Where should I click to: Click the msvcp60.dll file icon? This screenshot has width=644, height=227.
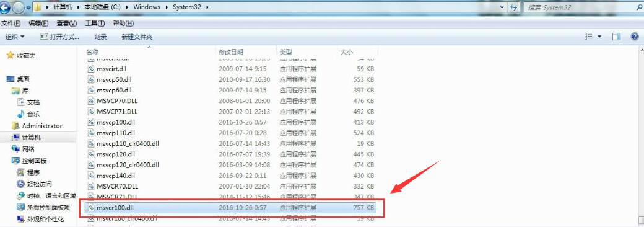91,90
